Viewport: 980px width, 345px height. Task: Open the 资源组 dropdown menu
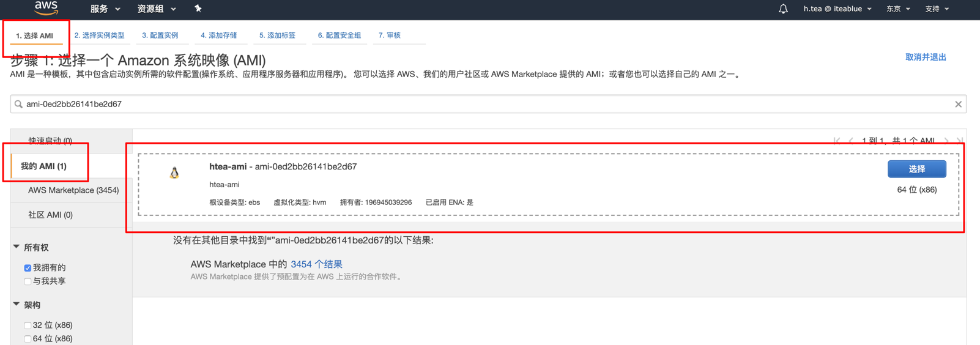[157, 9]
